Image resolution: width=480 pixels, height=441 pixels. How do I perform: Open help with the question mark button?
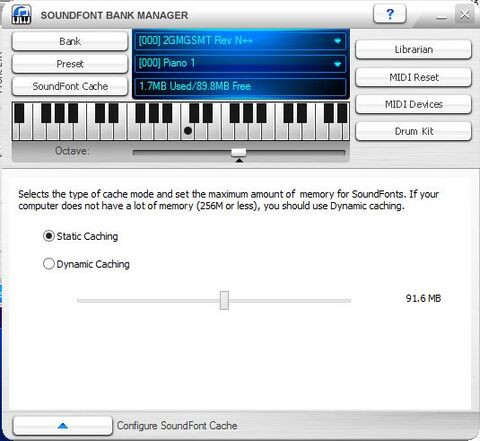point(389,14)
